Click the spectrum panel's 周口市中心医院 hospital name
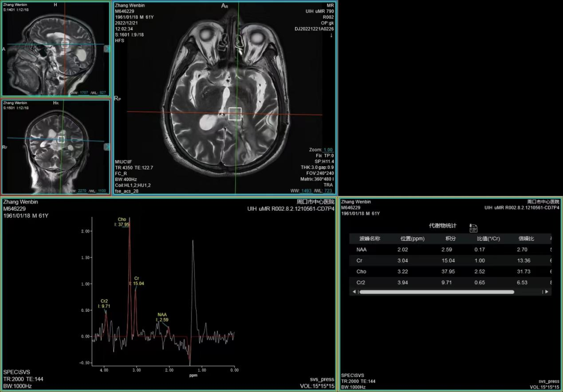The width and height of the screenshot is (563, 392). 315,202
